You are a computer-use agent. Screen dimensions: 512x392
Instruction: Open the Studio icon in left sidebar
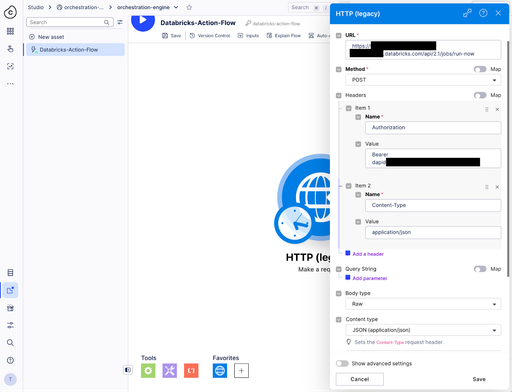click(10, 290)
